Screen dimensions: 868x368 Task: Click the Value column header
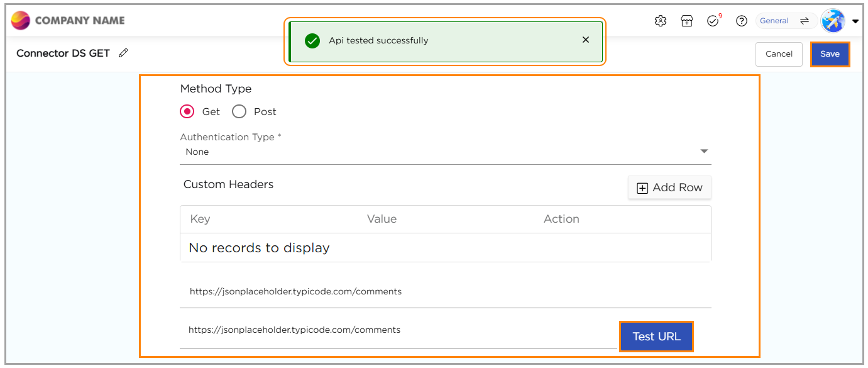[x=382, y=219]
